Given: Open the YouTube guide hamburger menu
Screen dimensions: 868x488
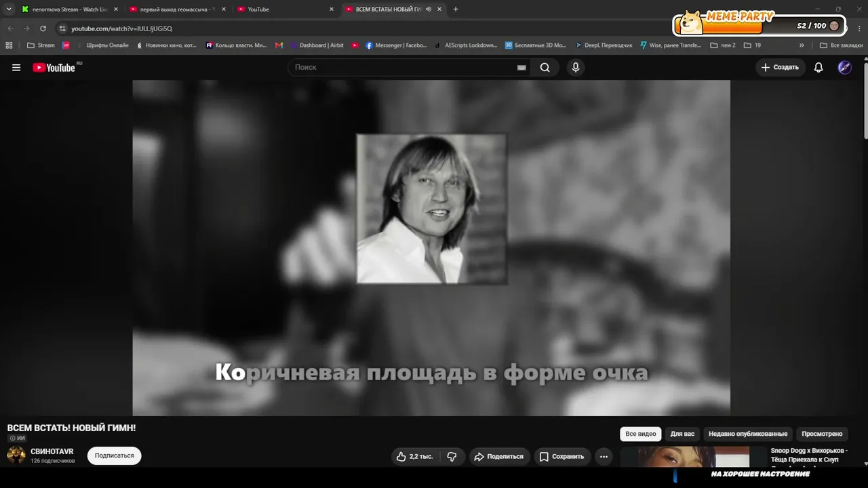Looking at the screenshot, I should (x=16, y=68).
